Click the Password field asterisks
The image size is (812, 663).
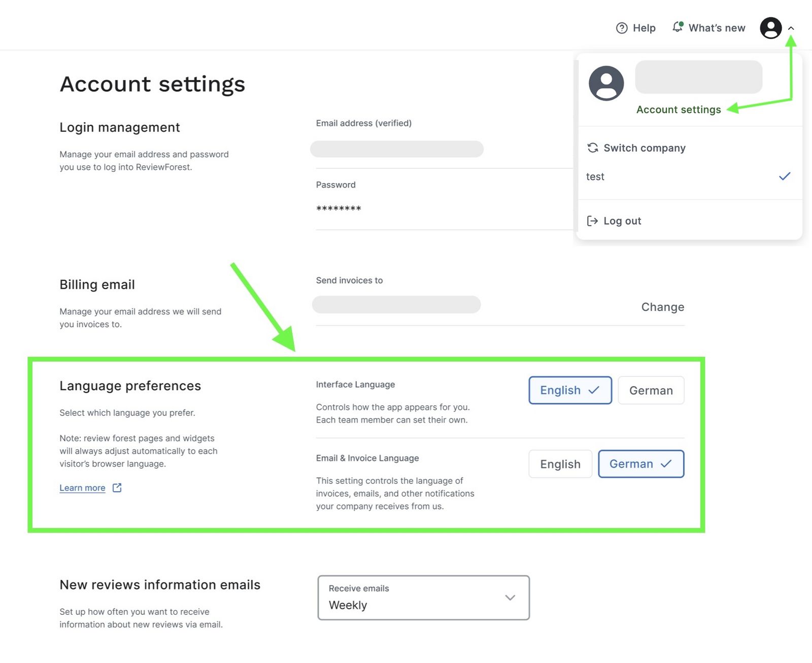339,208
